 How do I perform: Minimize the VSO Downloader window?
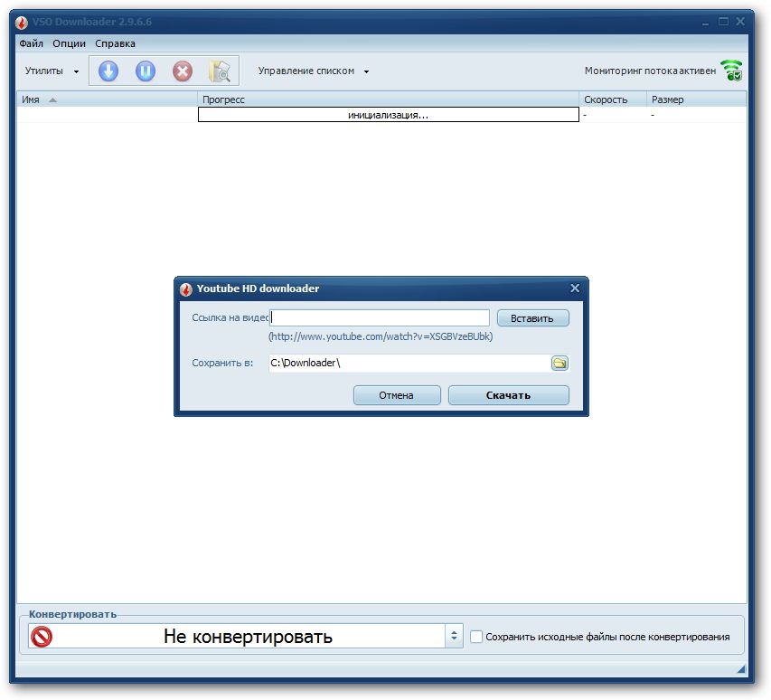pos(706,22)
